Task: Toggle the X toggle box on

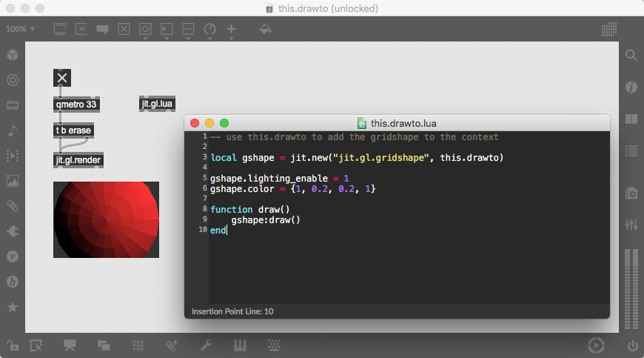Action: point(62,78)
